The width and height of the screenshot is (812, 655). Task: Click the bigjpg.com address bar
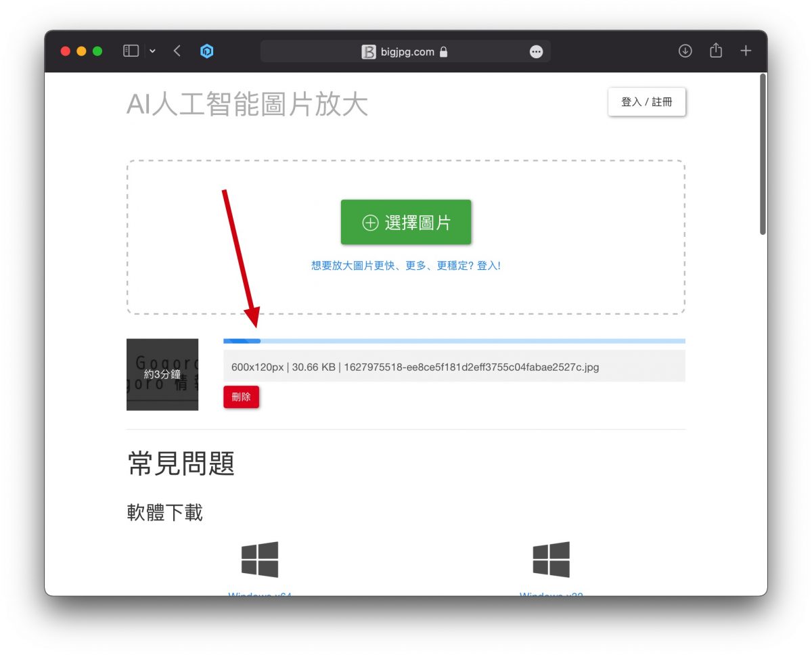click(405, 51)
